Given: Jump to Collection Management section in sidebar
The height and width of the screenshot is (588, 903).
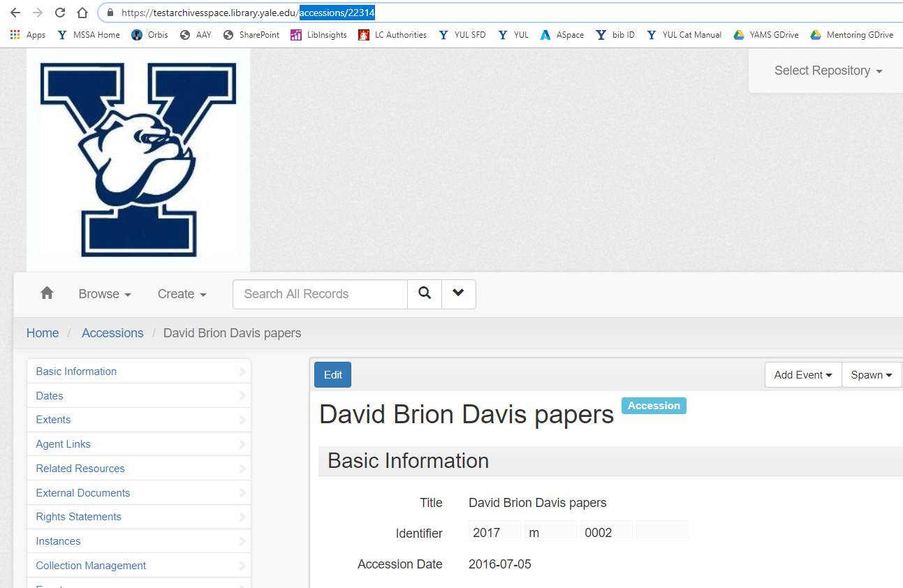Looking at the screenshot, I should tap(138, 566).
